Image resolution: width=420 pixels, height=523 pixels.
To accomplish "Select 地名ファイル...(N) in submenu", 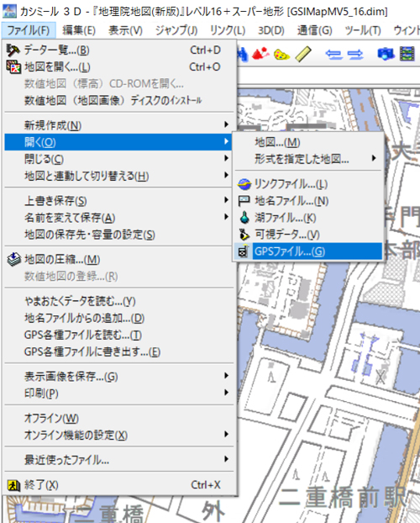I will [x=308, y=201].
